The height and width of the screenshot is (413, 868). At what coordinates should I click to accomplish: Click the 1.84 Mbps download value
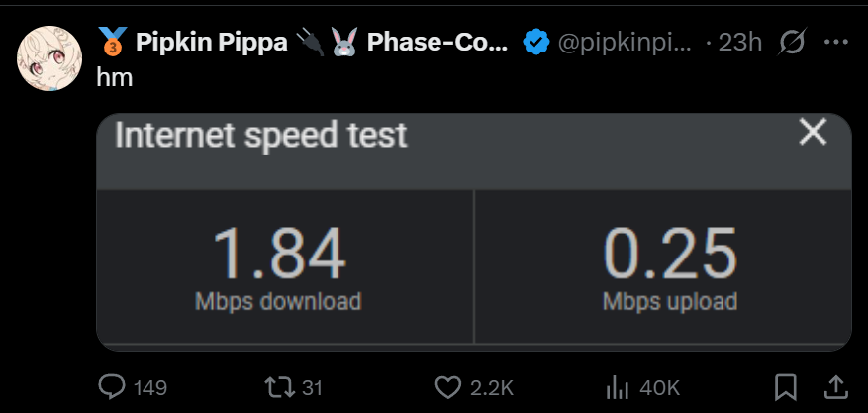[x=279, y=255]
